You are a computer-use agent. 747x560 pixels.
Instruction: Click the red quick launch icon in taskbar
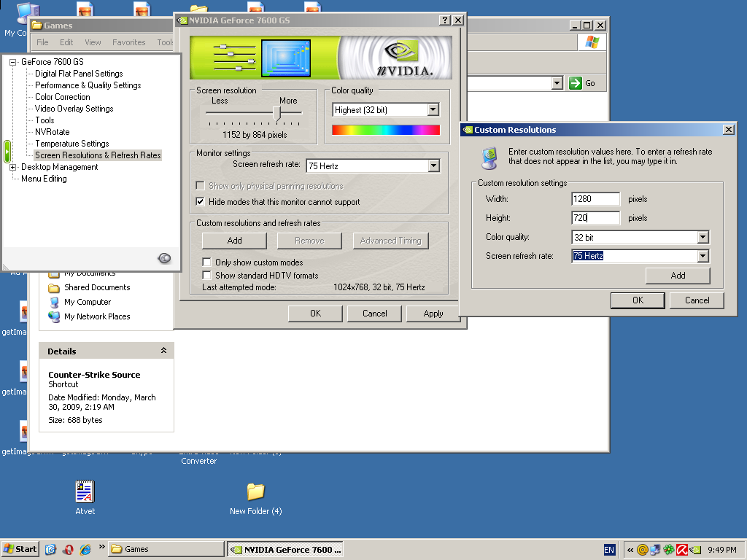pos(68,549)
